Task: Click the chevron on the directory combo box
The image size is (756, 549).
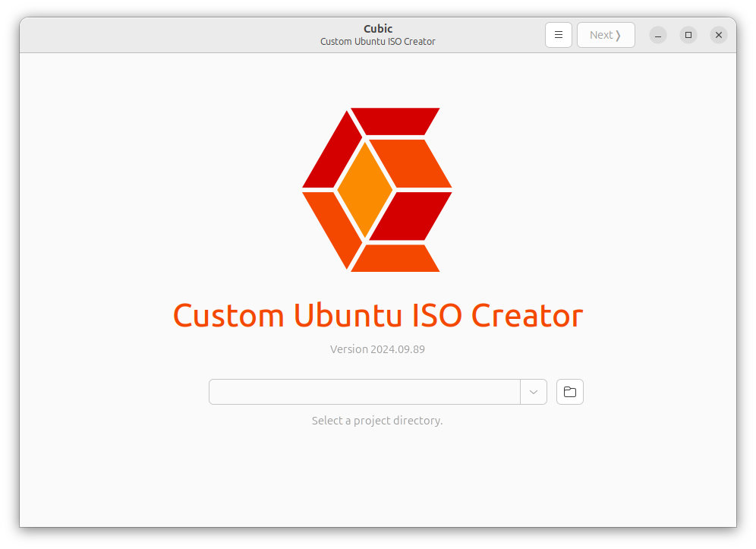Action: point(534,392)
